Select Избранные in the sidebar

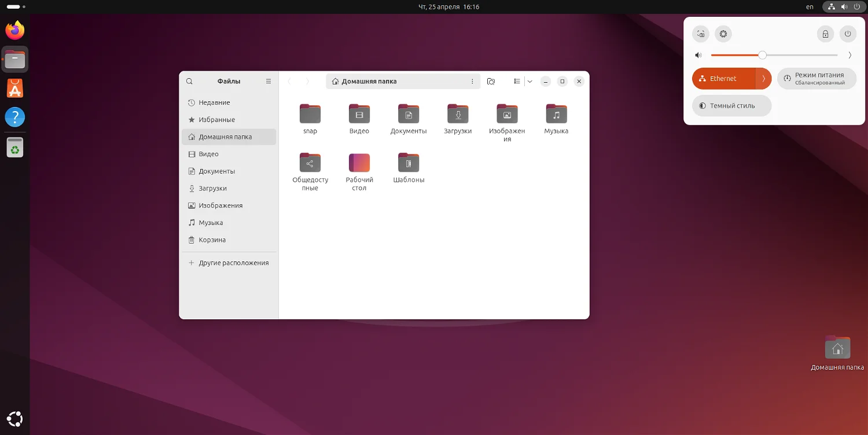(x=229, y=120)
